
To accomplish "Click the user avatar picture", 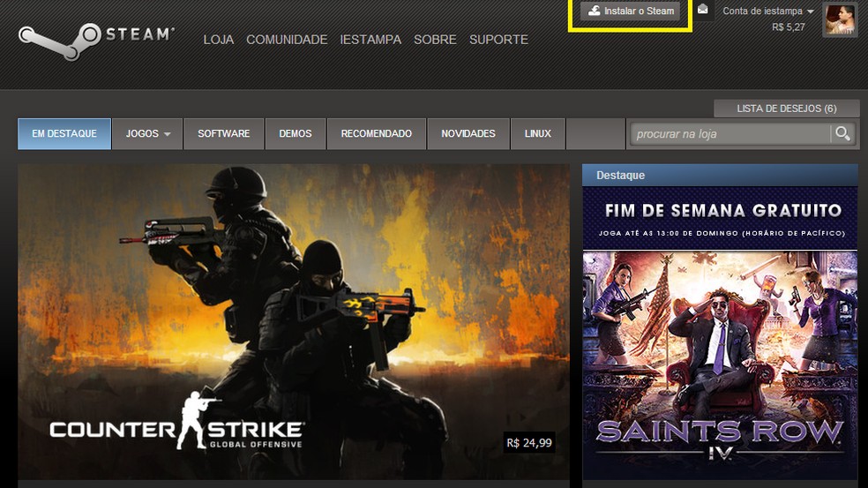I will click(x=839, y=19).
